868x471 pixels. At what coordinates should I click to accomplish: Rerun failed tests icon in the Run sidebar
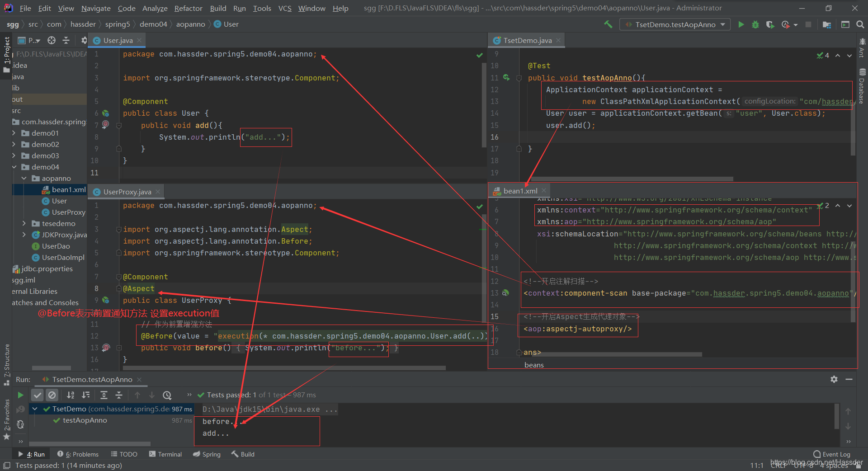20,409
